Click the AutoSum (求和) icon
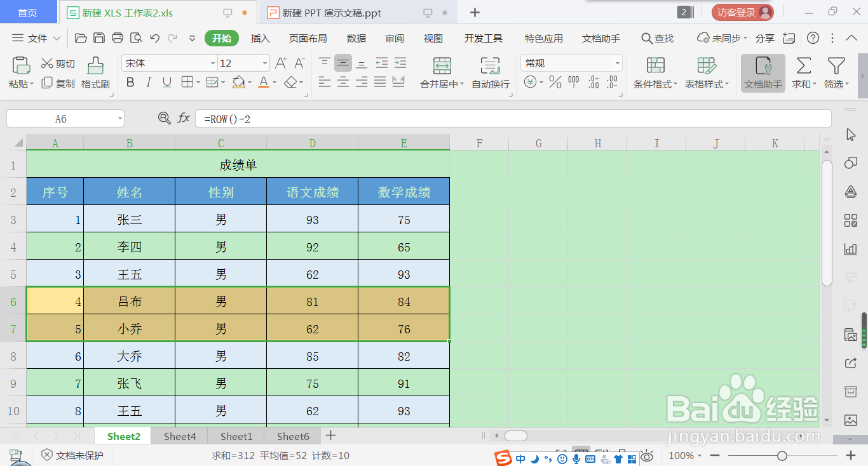This screenshot has width=868, height=466. [x=803, y=72]
